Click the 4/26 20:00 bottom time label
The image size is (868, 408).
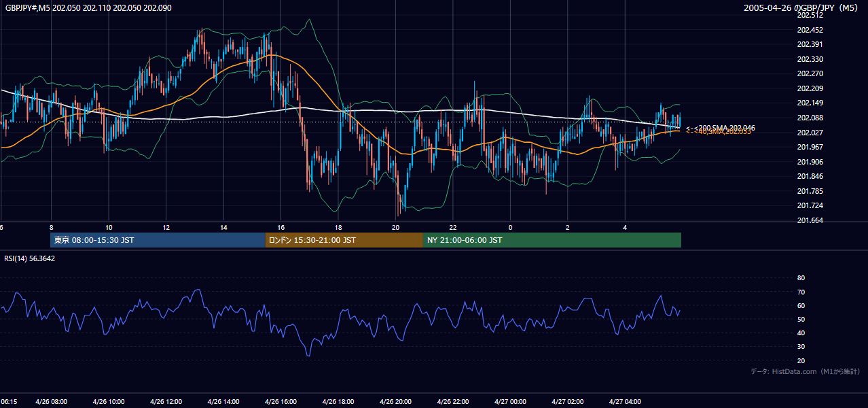[395, 402]
